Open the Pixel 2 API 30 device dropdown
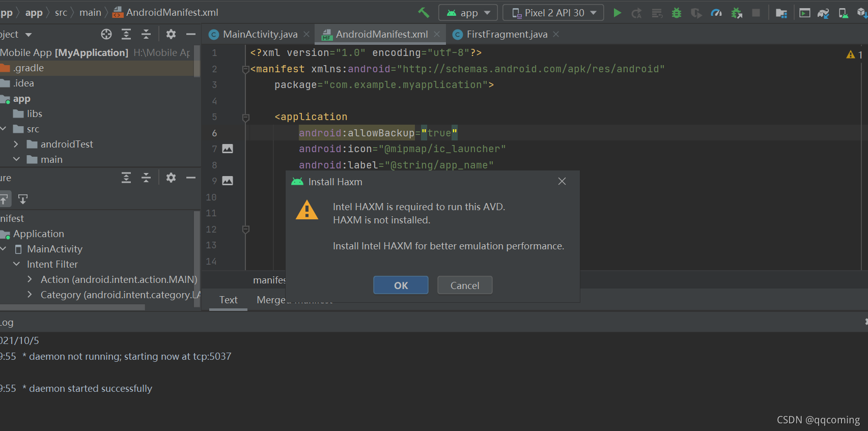The width and height of the screenshot is (868, 431). [553, 13]
